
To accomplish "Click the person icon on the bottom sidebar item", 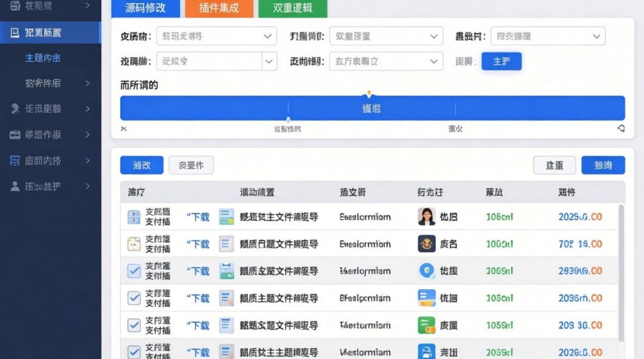I will pyautogui.click(x=15, y=186).
